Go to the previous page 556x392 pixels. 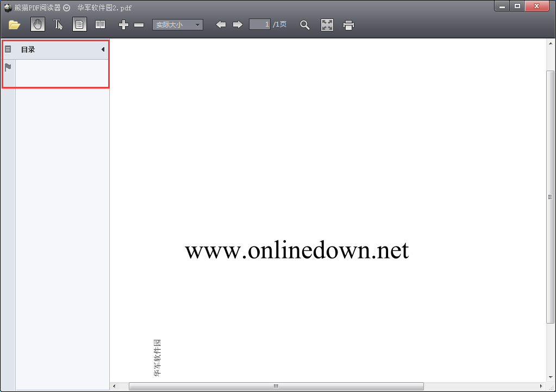click(221, 24)
